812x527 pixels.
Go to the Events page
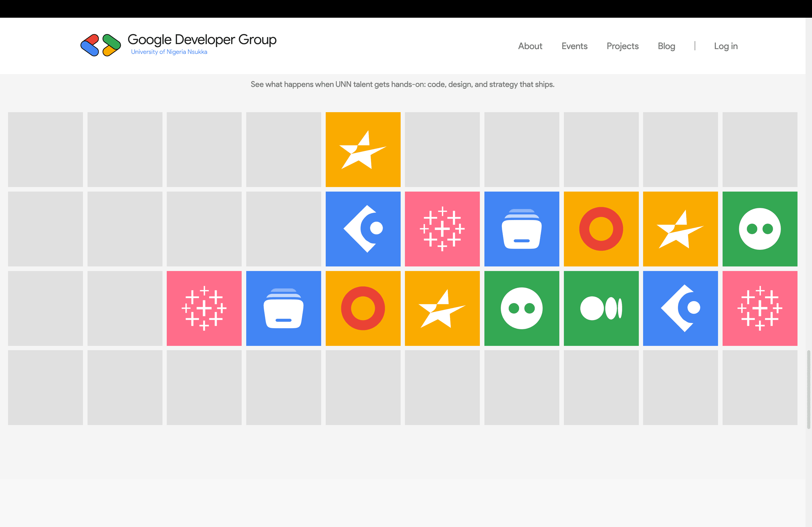coord(574,46)
